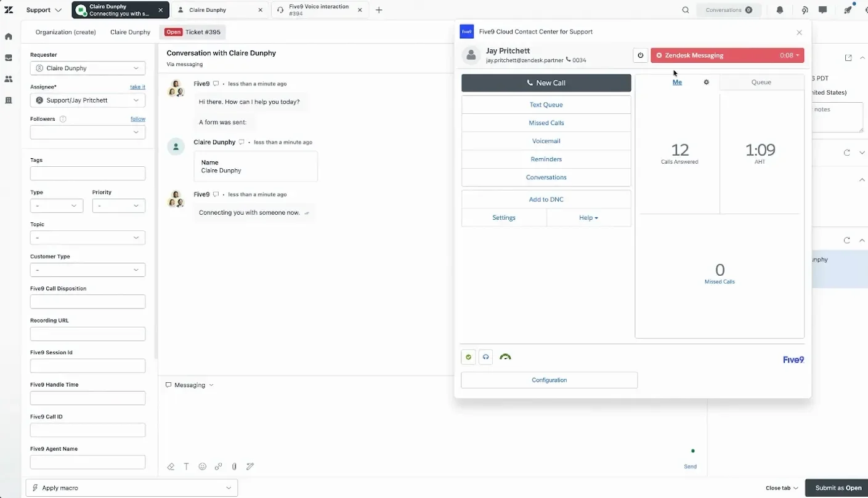
Task: Open the Priority dropdown
Action: pyautogui.click(x=119, y=206)
